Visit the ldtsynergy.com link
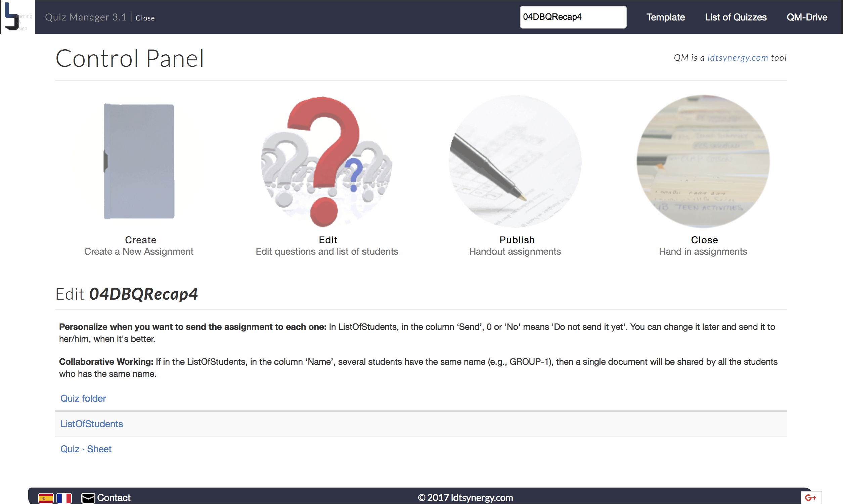The width and height of the screenshot is (843, 504). point(737,58)
